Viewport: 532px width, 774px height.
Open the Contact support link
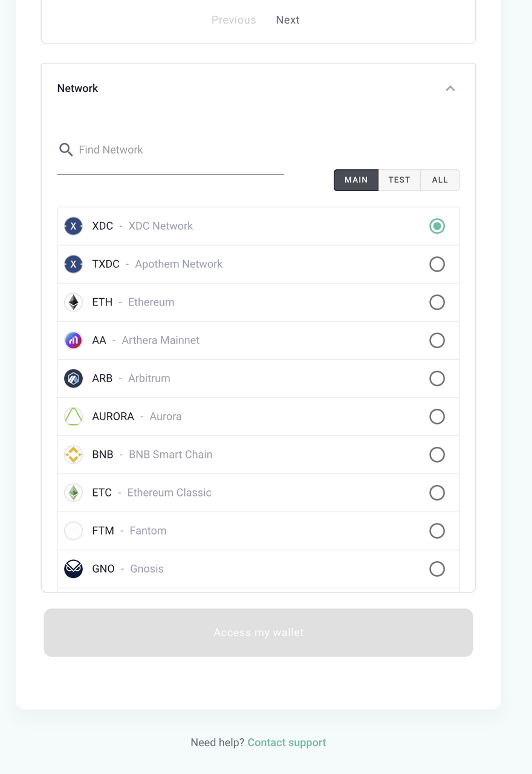287,743
